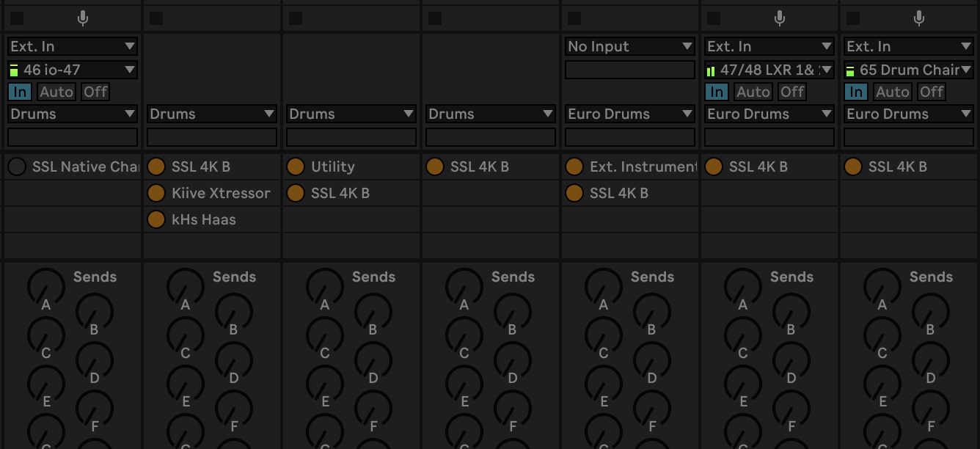Image resolution: width=980 pixels, height=449 pixels.
Task: Open the 47/48 LXR input channel dropdown
Action: coord(769,70)
